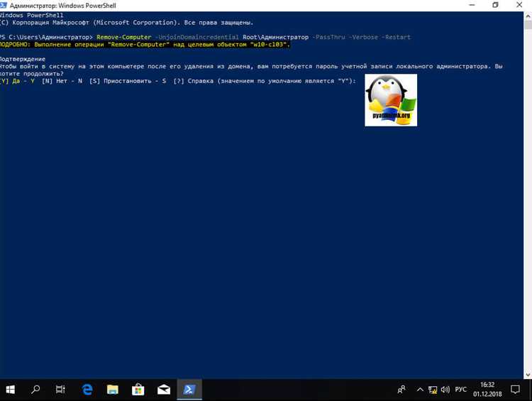Click the PS C:\Users\Администратор prompt

pos(46,37)
